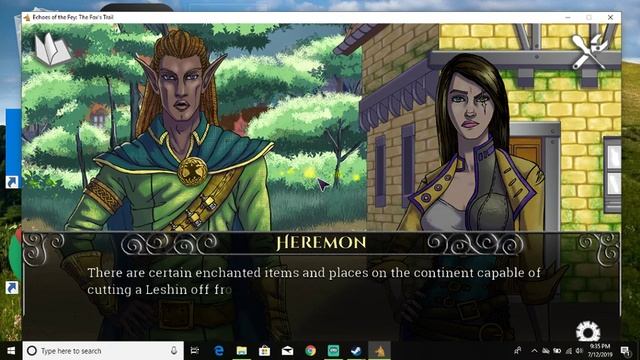This screenshot has height=360, width=640.
Task: Launch Google Chrome from the taskbar
Action: (x=310, y=351)
